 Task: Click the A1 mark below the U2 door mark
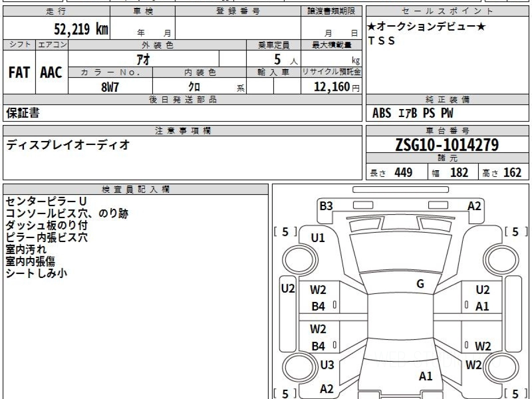482,306
